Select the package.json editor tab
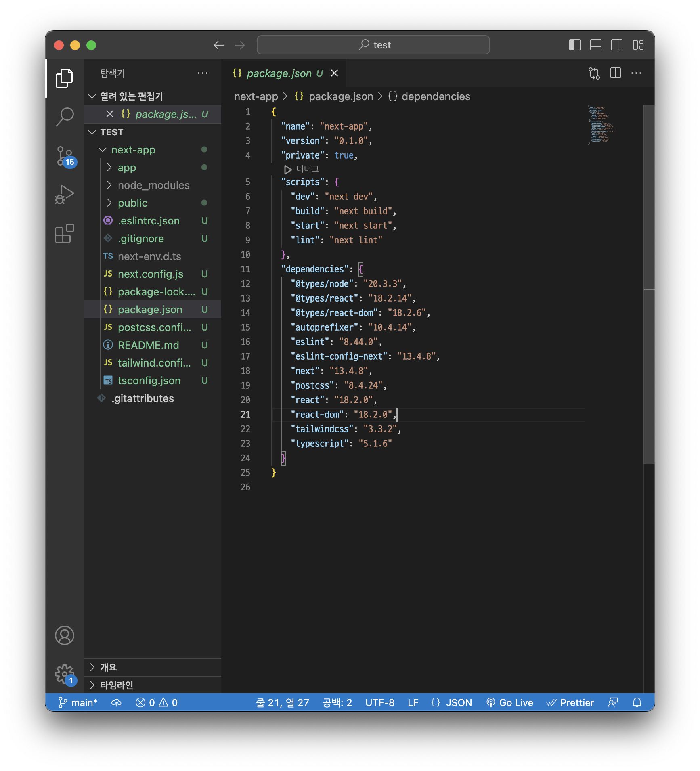 point(283,73)
